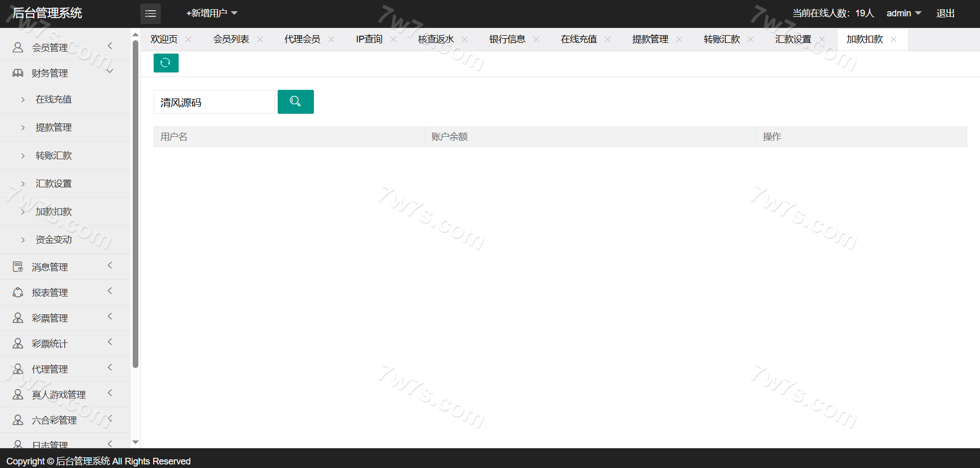
Task: Click the 消息管理 document icon
Action: (x=18, y=267)
